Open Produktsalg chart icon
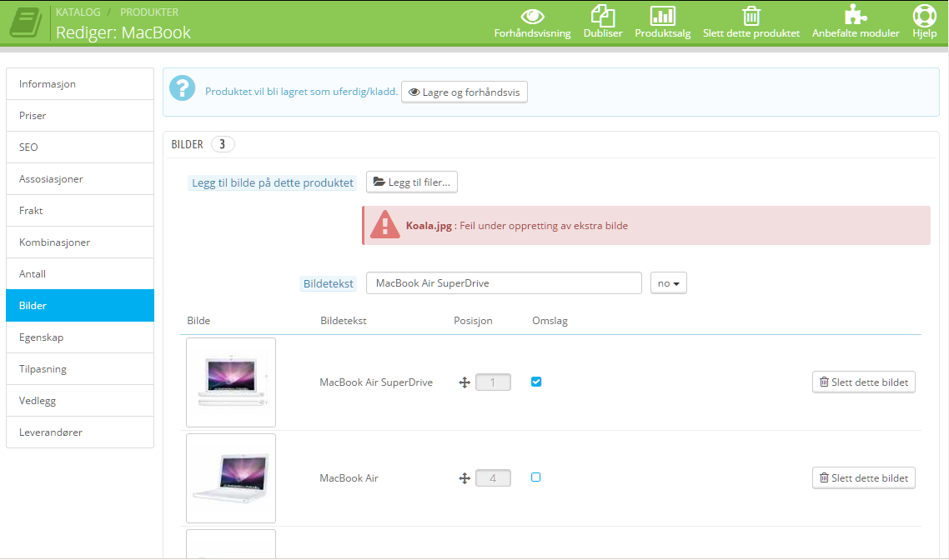Viewport: 949px width, 560px height. pos(662,16)
